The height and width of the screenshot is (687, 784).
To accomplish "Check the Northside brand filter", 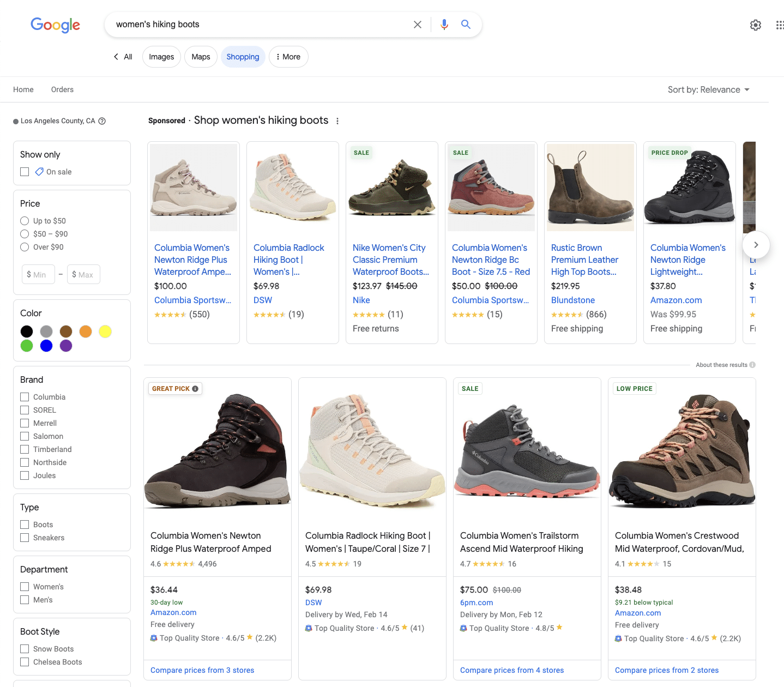I will click(x=25, y=462).
